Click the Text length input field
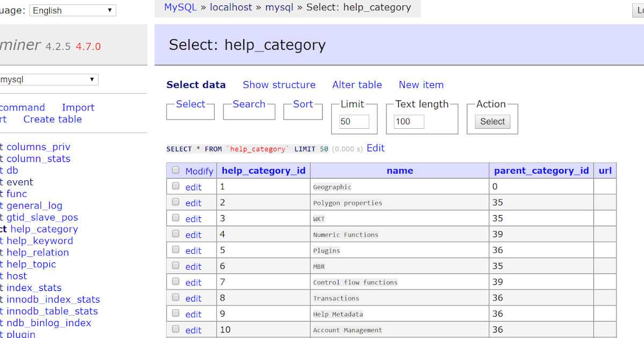Viewport: 644px width, 338px height. pyautogui.click(x=408, y=121)
